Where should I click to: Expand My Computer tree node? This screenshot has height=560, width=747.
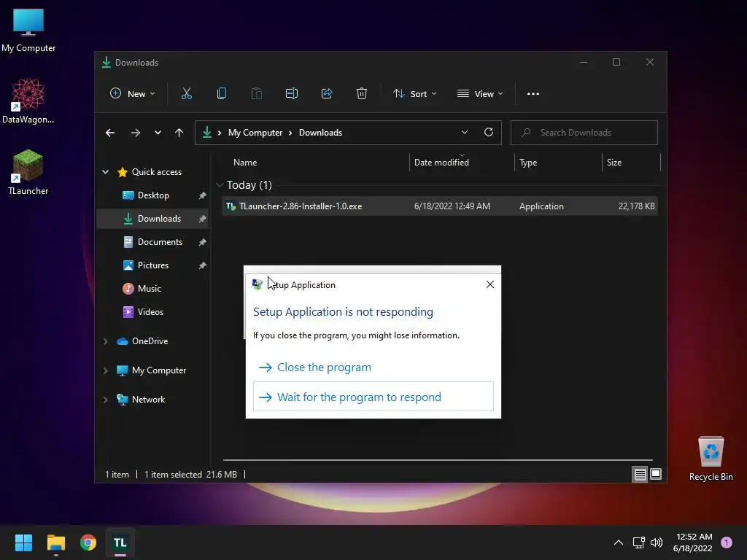[x=105, y=370]
